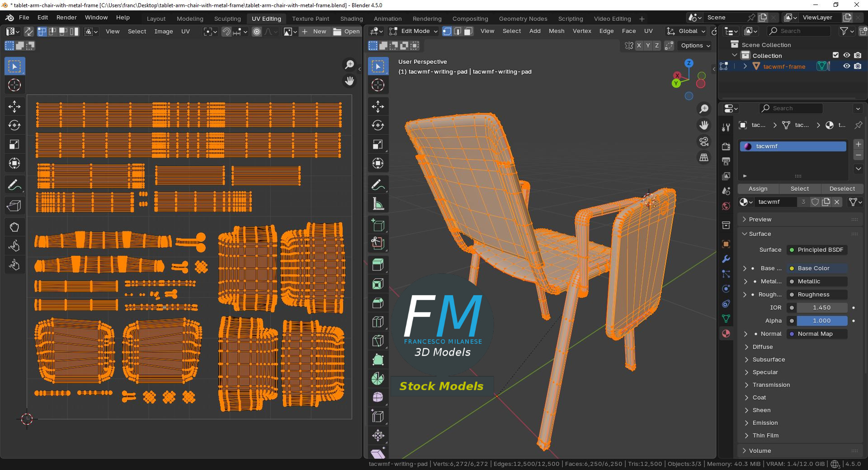This screenshot has width=868, height=470.
Task: Open the Modifiers properties tab
Action: pos(726,259)
